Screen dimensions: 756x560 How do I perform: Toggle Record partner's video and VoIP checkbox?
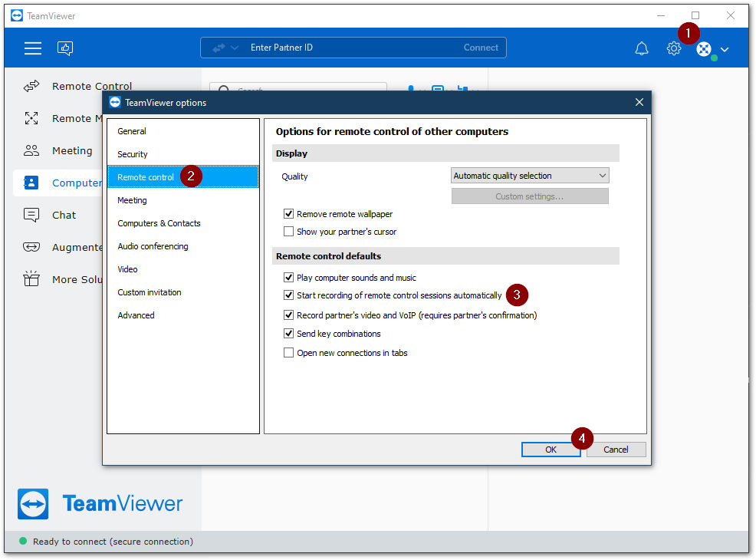pyautogui.click(x=288, y=315)
